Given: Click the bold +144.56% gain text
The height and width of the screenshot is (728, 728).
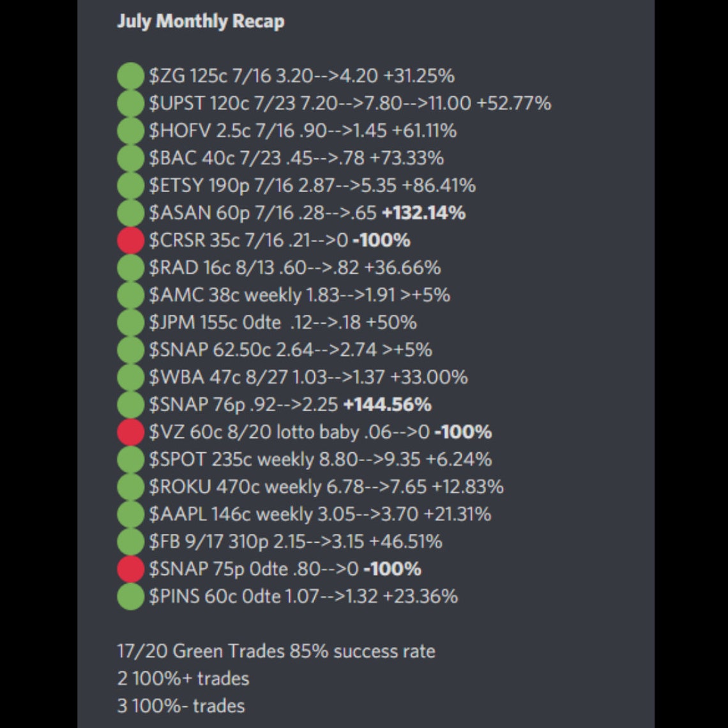Looking at the screenshot, I should (x=387, y=404).
